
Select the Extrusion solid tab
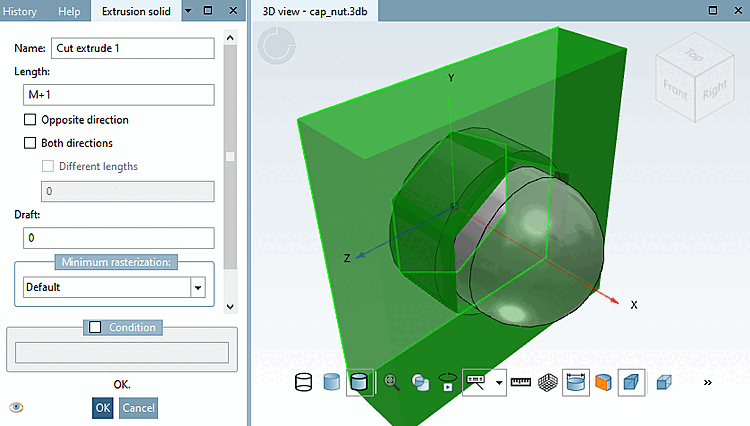pyautogui.click(x=136, y=11)
